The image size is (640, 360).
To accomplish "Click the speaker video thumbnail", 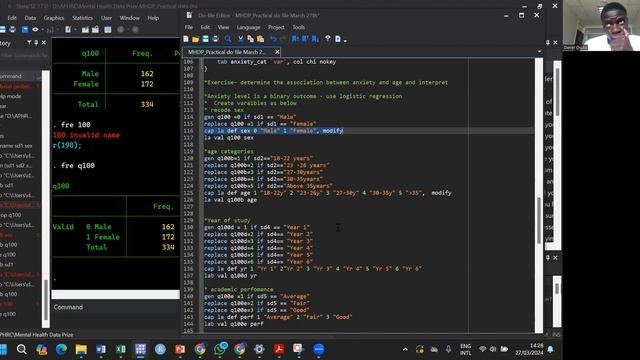I will click(601, 25).
